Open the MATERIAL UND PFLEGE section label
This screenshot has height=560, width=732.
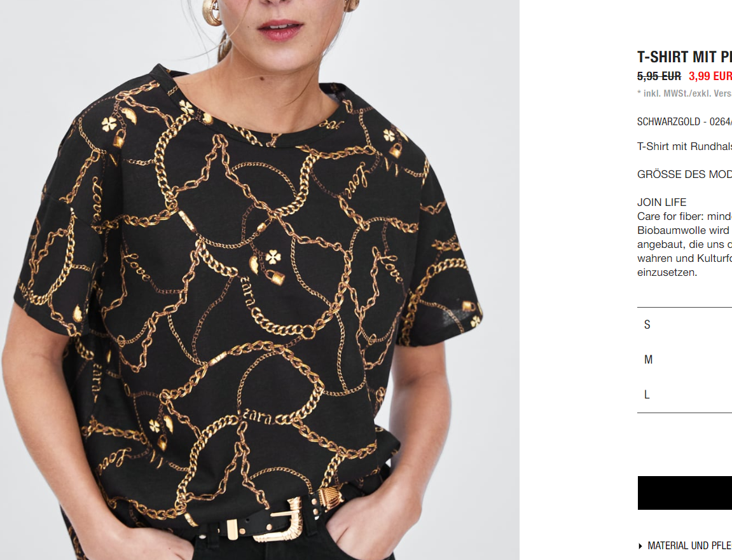(689, 545)
